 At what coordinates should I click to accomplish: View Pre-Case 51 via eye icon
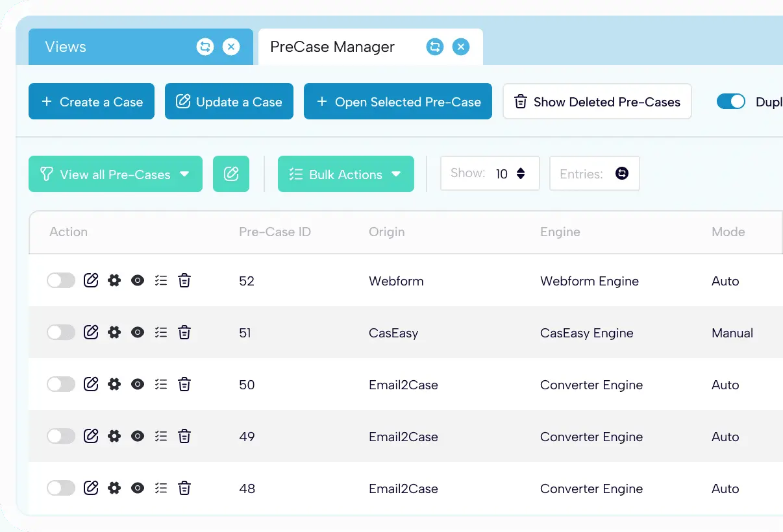click(x=138, y=332)
